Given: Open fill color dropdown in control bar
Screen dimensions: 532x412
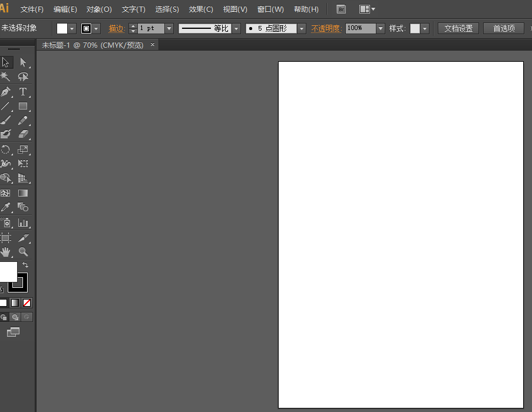Looking at the screenshot, I should click(x=72, y=28).
